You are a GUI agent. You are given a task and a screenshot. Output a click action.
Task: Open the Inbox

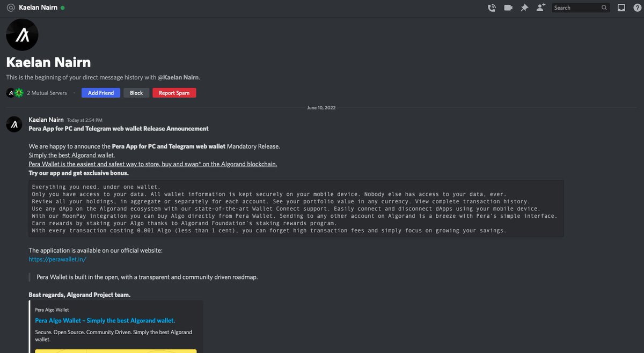pyautogui.click(x=621, y=8)
